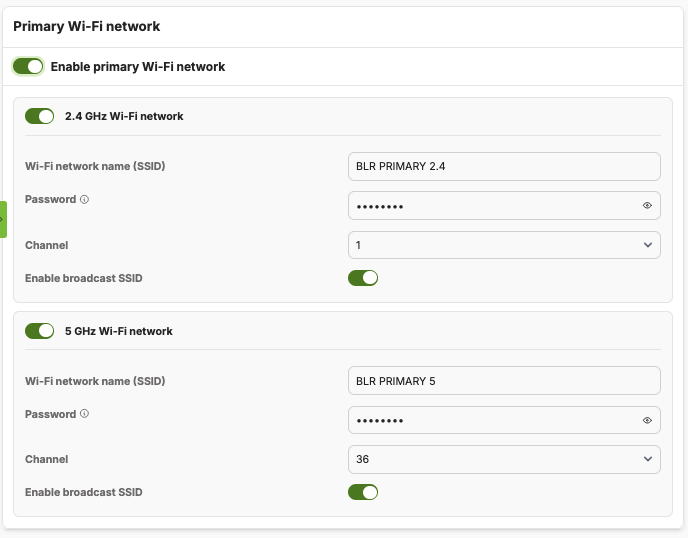
Task: Edit the BLR PRIMARY 5 SSID field
Action: 504,380
